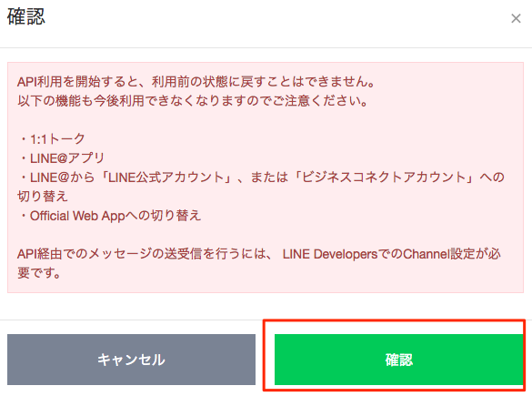Click the first warning line starting API利用を開始すると
Image resolution: width=532 pixels, height=396 pixels.
click(196, 82)
